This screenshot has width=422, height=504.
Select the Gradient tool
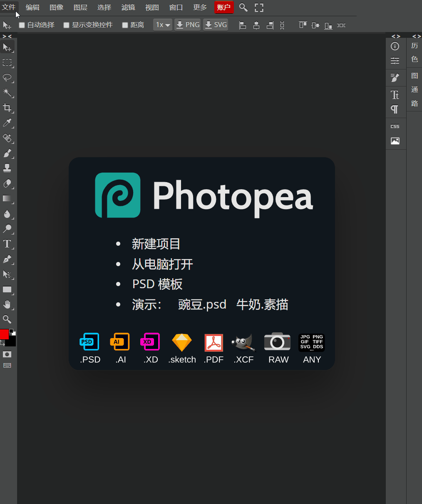(x=7, y=198)
